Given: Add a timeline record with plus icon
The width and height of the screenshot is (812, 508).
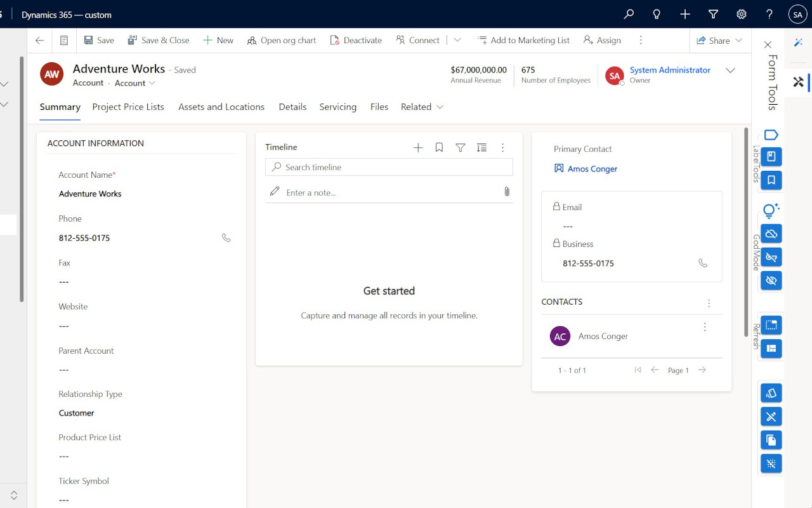Looking at the screenshot, I should click(418, 147).
